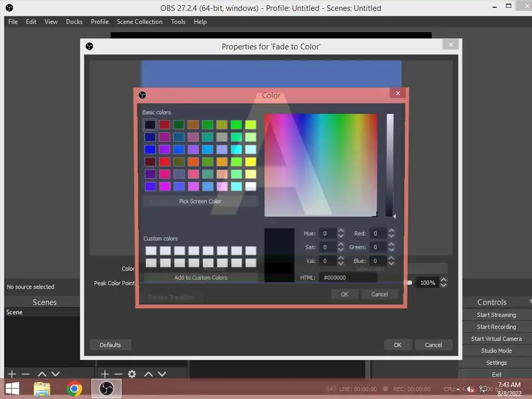Decrease Hue value with down arrow
This screenshot has width=532, height=399.
341,236
